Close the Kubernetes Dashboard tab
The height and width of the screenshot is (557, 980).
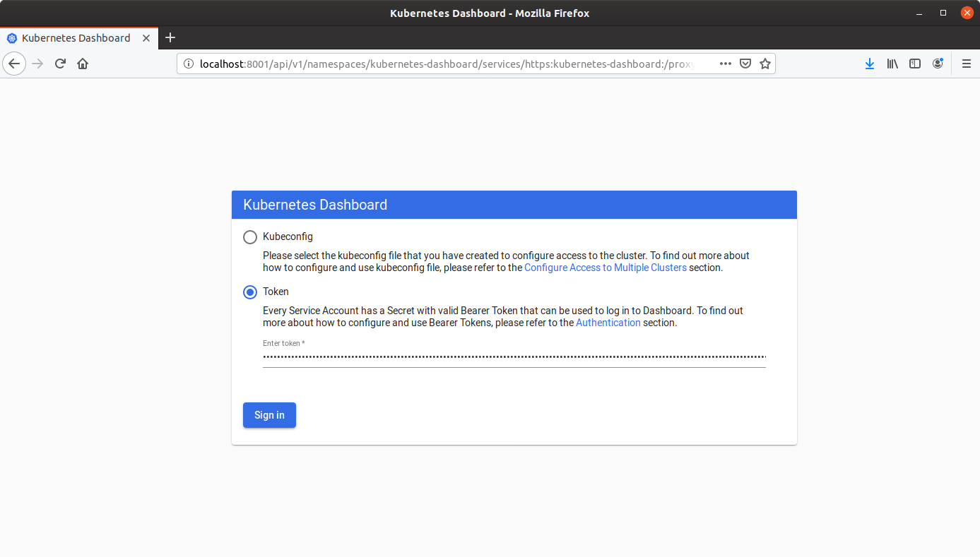point(146,38)
